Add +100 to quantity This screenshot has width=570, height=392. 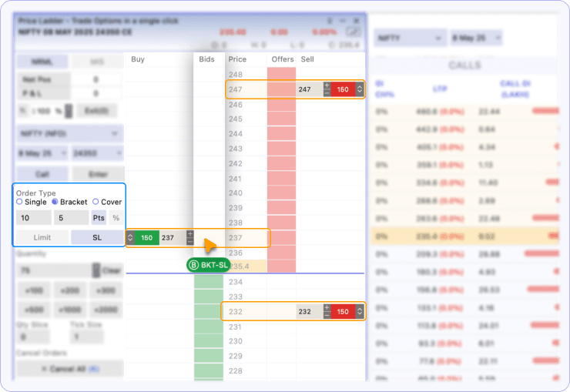34,290
